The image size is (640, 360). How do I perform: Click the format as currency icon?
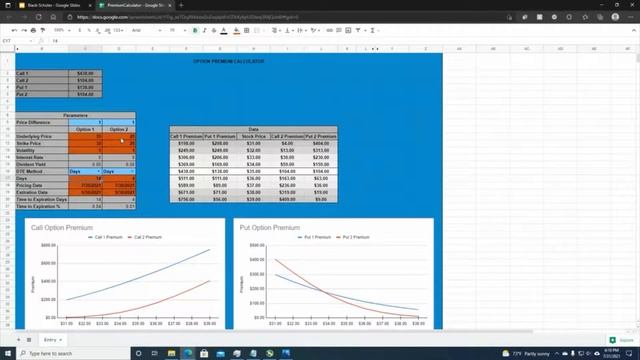(80, 31)
